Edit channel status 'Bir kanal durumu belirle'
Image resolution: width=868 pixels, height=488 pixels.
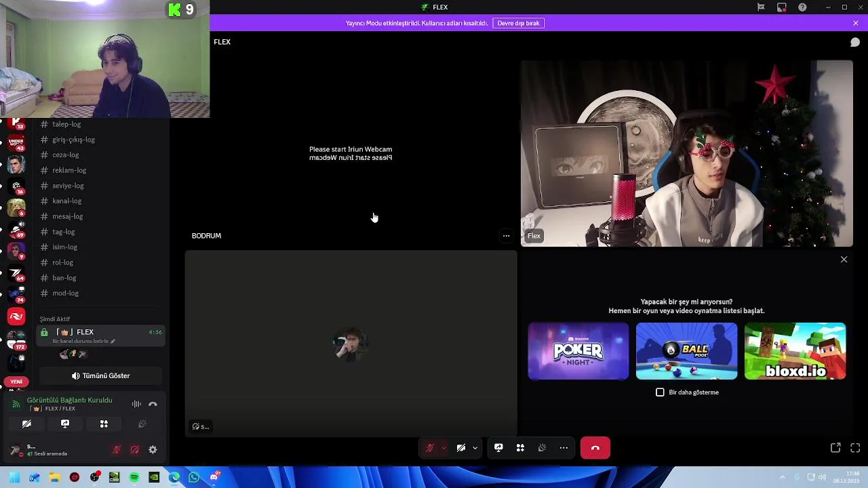coord(85,342)
